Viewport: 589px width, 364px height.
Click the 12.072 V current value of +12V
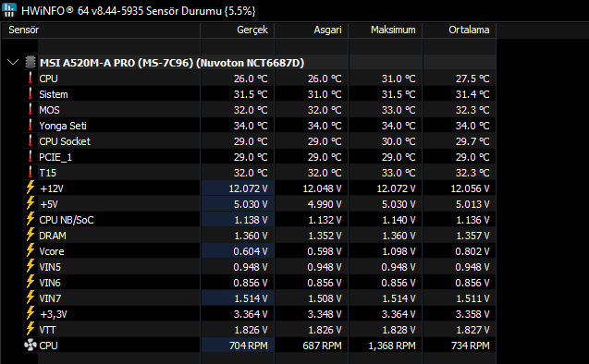pyautogui.click(x=249, y=188)
